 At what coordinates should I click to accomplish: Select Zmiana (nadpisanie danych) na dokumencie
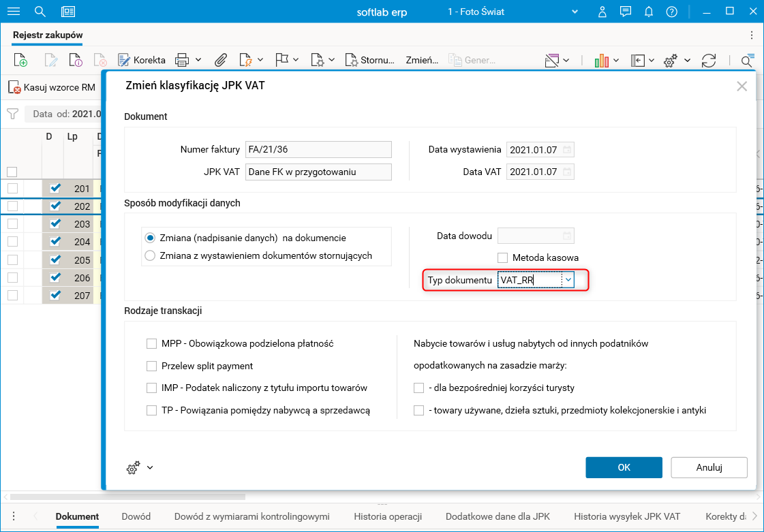tap(150, 238)
